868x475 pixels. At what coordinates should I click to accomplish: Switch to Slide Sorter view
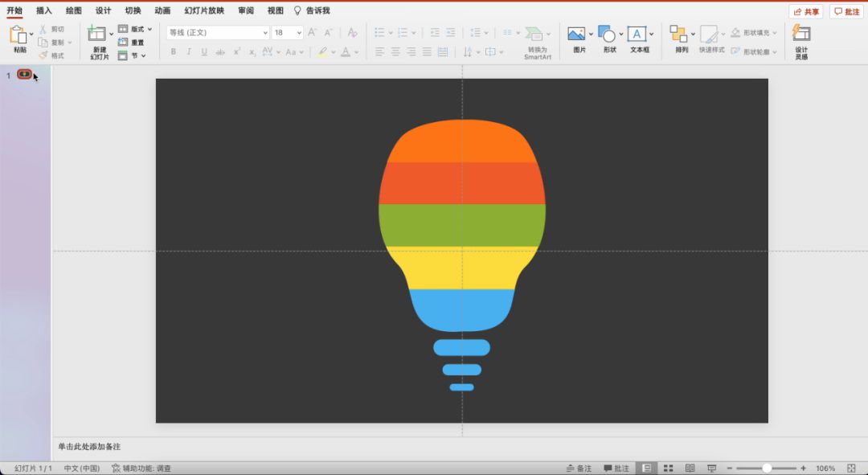tap(668, 469)
